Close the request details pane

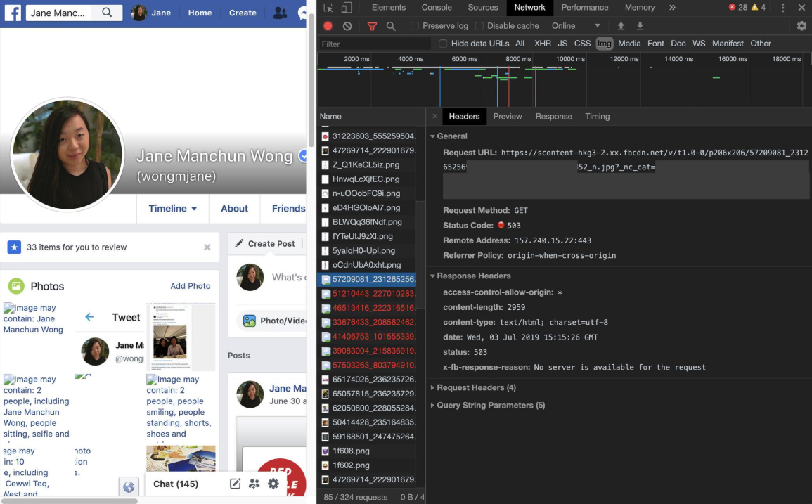coord(434,117)
